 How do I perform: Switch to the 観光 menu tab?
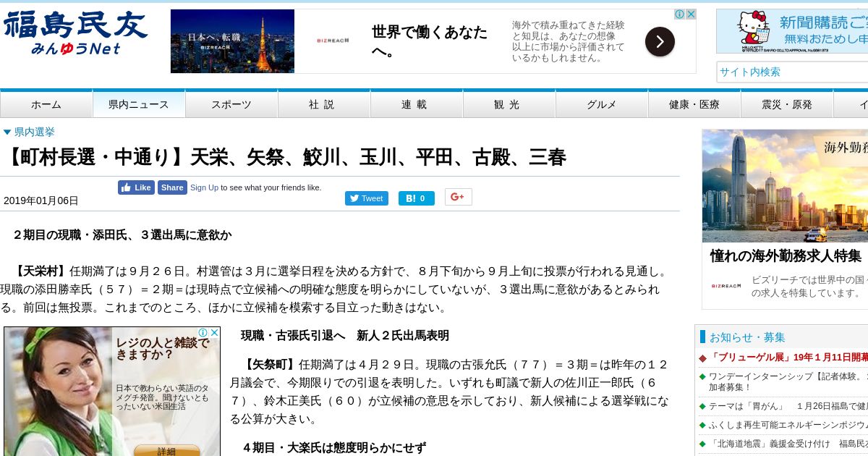[x=509, y=104]
